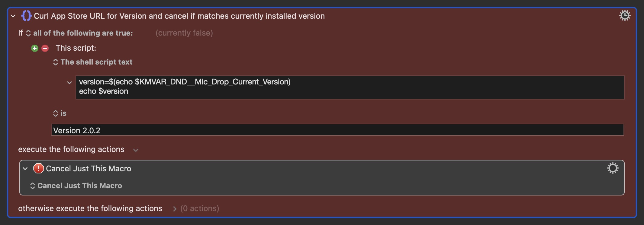Click the action title 'Curl App Store URL'

179,16
